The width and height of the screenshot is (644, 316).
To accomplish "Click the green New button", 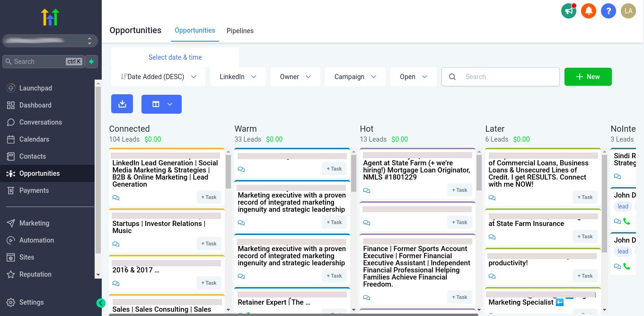I will coord(588,77).
